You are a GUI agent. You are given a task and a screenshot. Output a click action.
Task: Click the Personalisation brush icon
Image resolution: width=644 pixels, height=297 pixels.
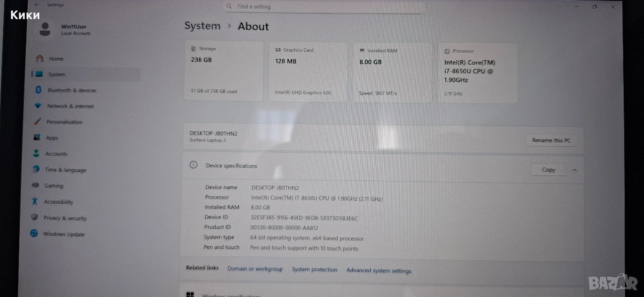[37, 122]
